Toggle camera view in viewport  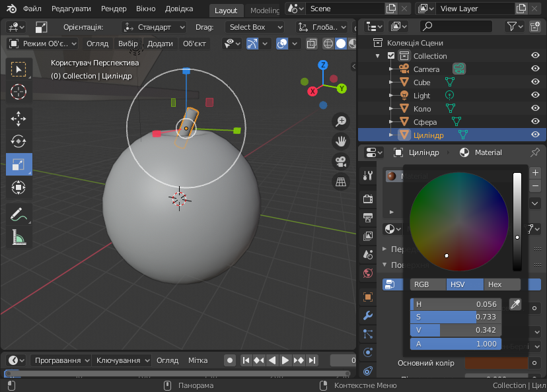click(341, 161)
